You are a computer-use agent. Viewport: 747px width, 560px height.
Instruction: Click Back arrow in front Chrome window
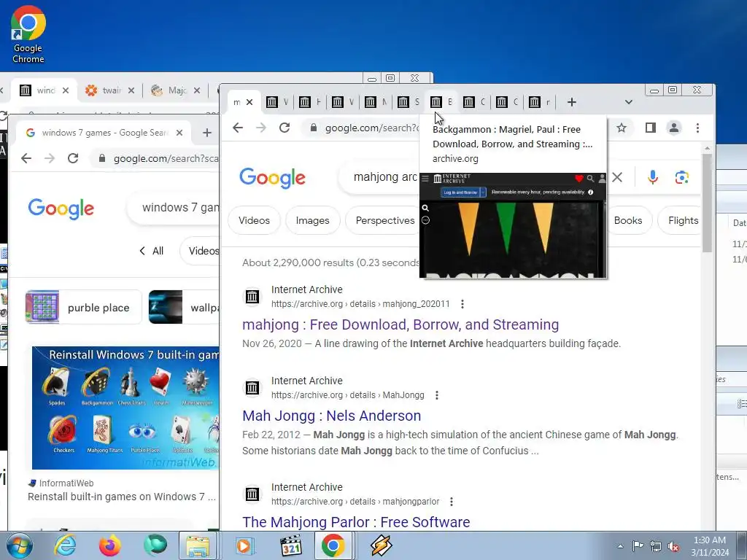(x=238, y=128)
